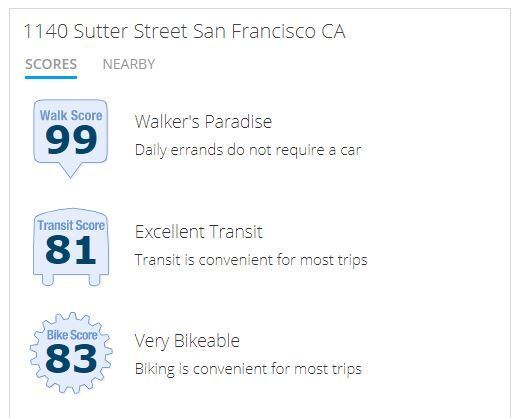
Task: Click 'Biking is convenient for most trips'
Action: click(248, 369)
